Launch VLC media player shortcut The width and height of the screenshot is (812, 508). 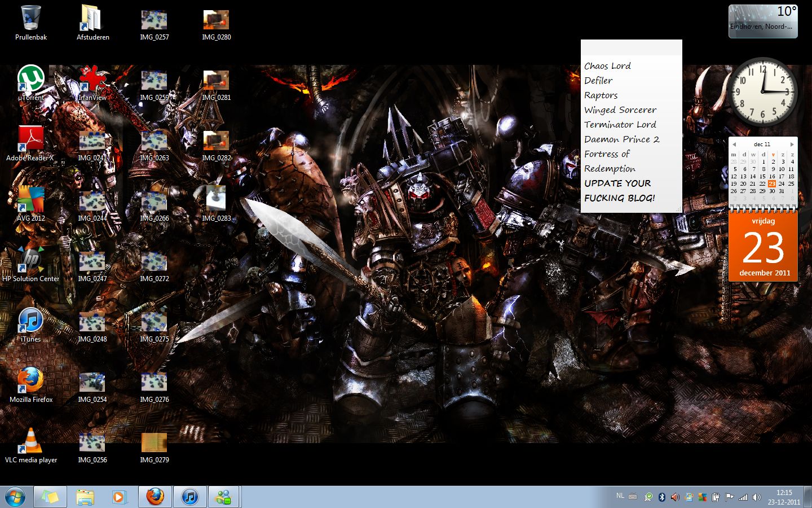[x=30, y=441]
